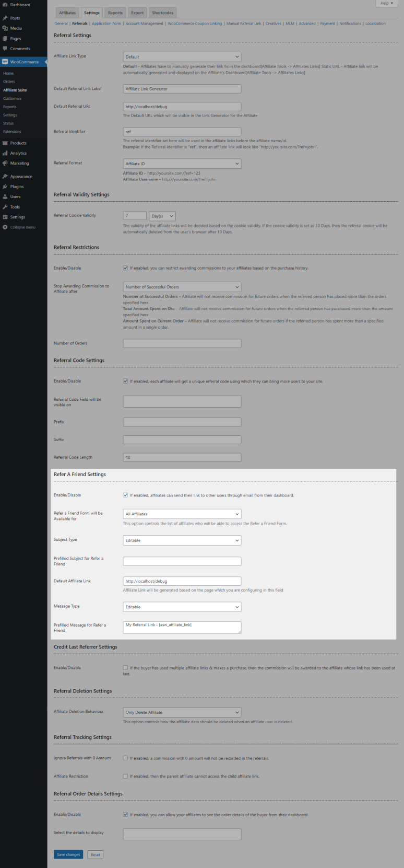Click the Products icon in sidebar
This screenshot has height=868, width=404.
(x=5, y=143)
